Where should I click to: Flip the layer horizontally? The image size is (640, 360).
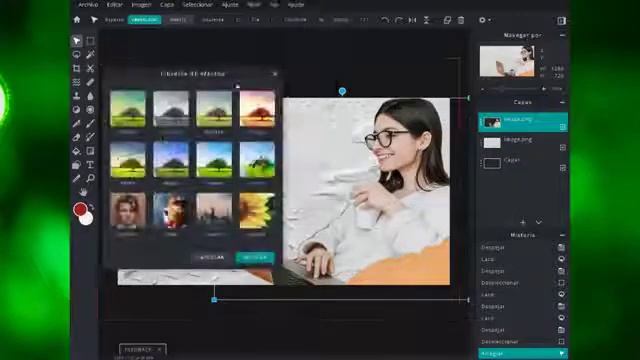413,20
